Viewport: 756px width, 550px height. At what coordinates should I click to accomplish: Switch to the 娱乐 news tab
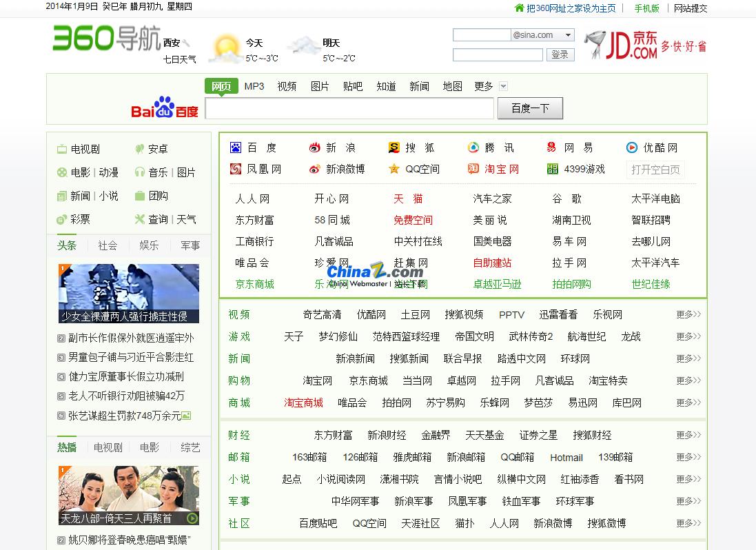[x=149, y=246]
